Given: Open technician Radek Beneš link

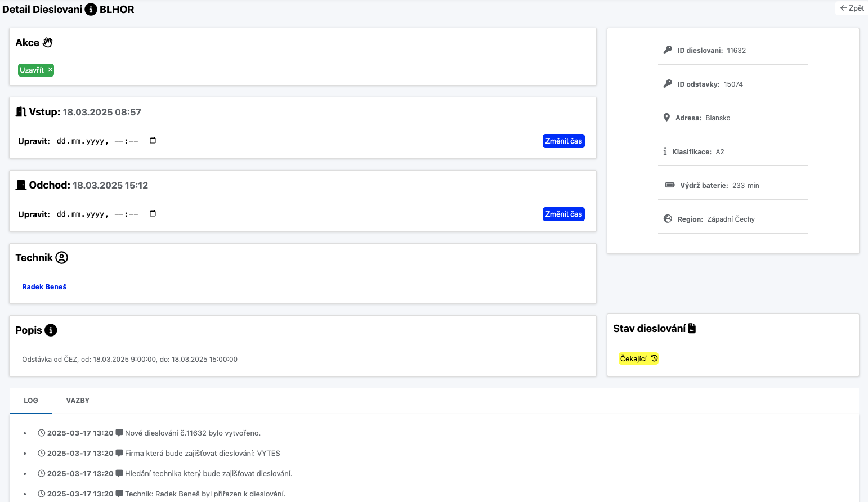Looking at the screenshot, I should click(44, 287).
